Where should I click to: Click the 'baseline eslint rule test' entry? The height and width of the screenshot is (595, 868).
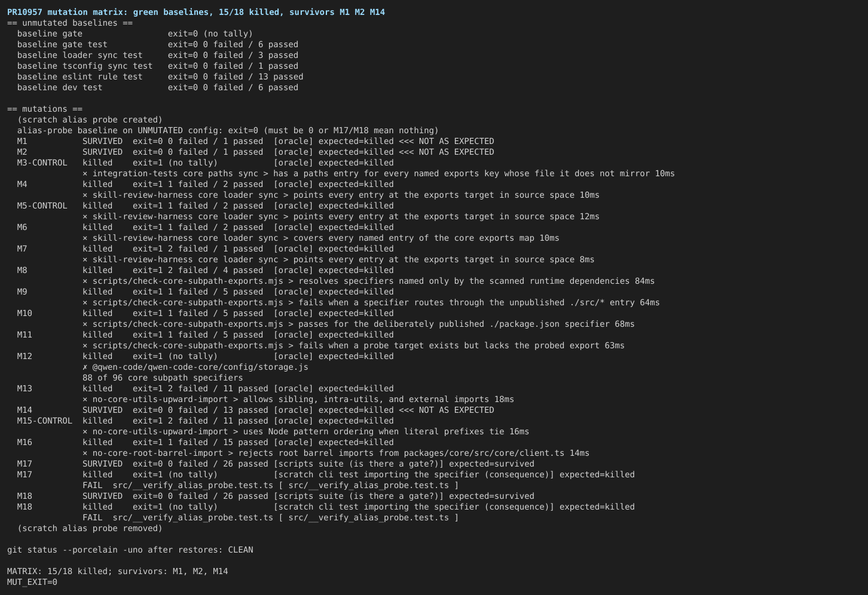click(160, 76)
